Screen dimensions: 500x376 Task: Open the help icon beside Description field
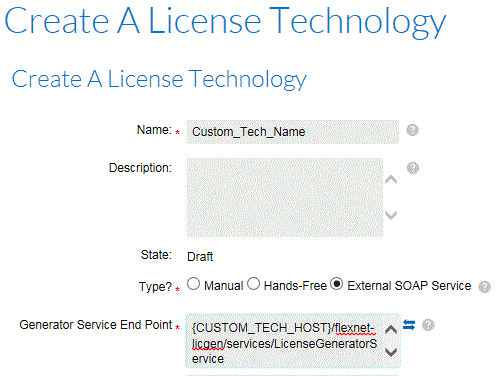413,168
